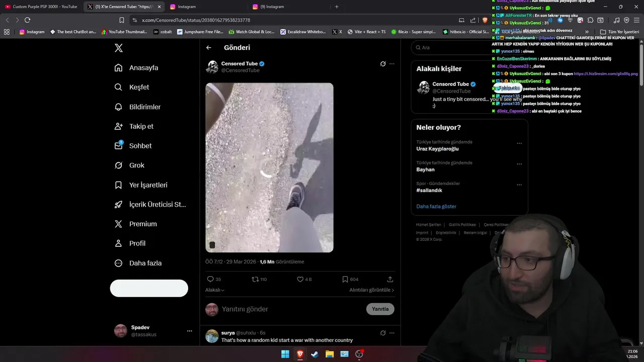The image size is (644, 362).
Task: Open a new browser tab
Action: coord(337,7)
